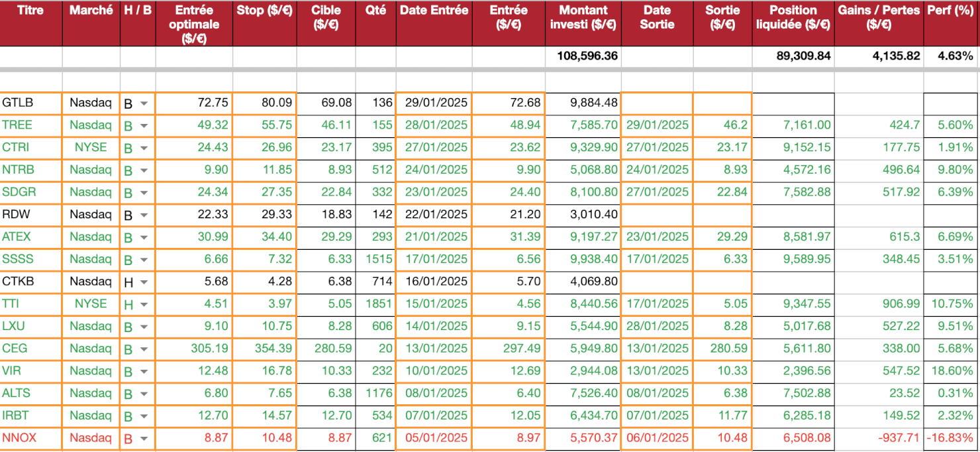The width and height of the screenshot is (980, 452).
Task: Click RDW amount invested 3,010.40
Action: [x=583, y=215]
